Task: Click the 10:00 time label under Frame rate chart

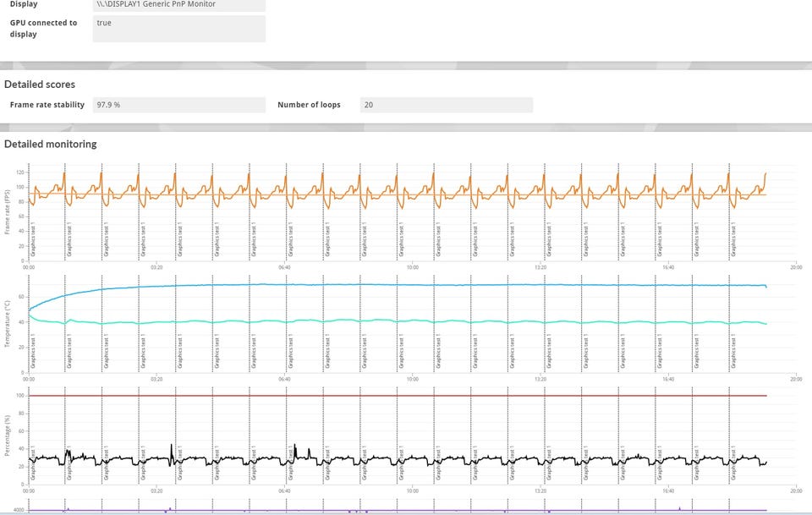Action: (x=412, y=267)
